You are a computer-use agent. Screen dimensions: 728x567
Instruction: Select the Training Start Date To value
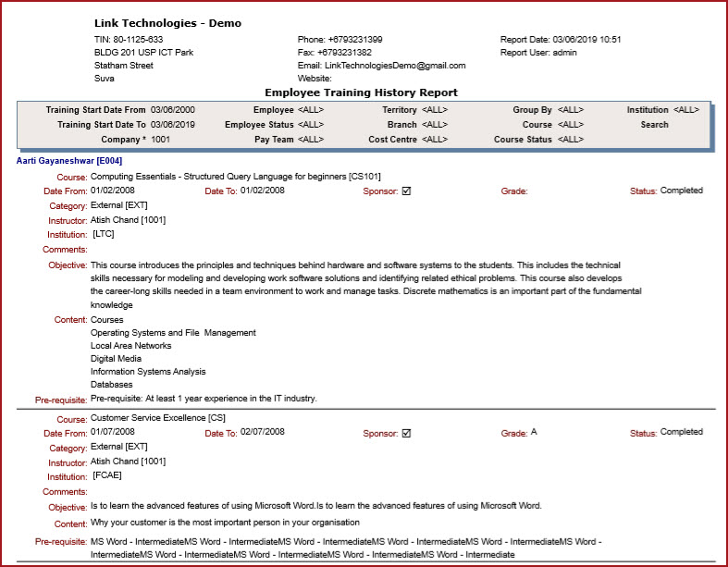[173, 125]
